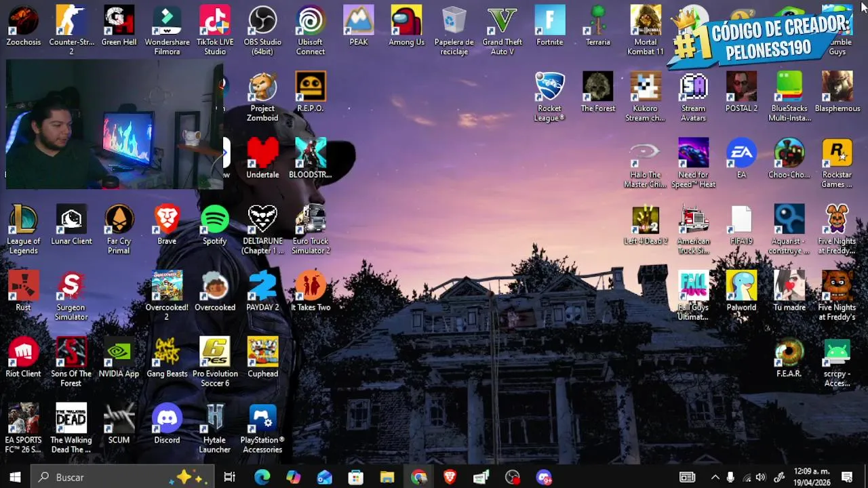868x488 pixels.
Task: Select DELTARUNE (Chapter 1...) icon
Action: pos(262,230)
